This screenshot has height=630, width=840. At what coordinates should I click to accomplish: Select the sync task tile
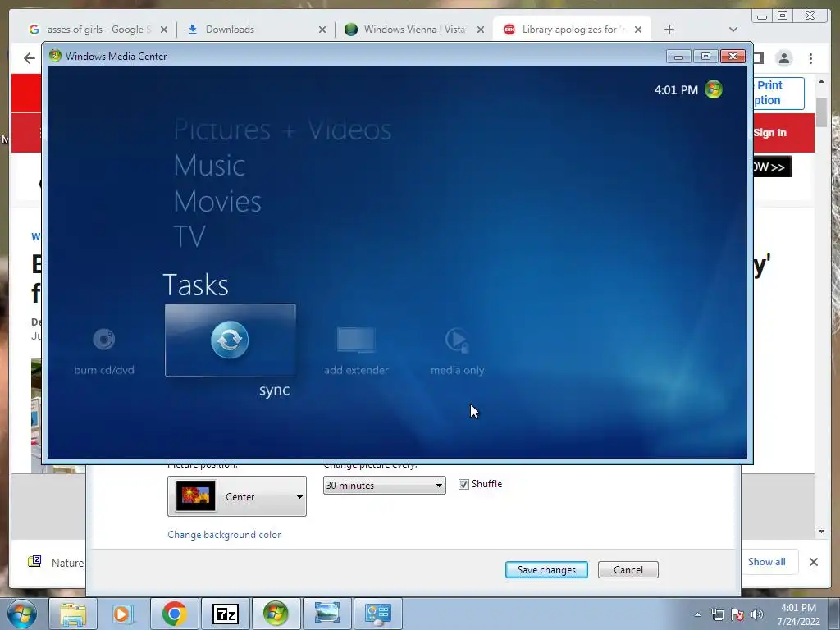tap(230, 340)
